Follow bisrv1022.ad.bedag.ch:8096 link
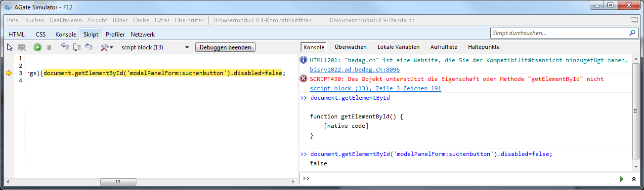 (355, 70)
